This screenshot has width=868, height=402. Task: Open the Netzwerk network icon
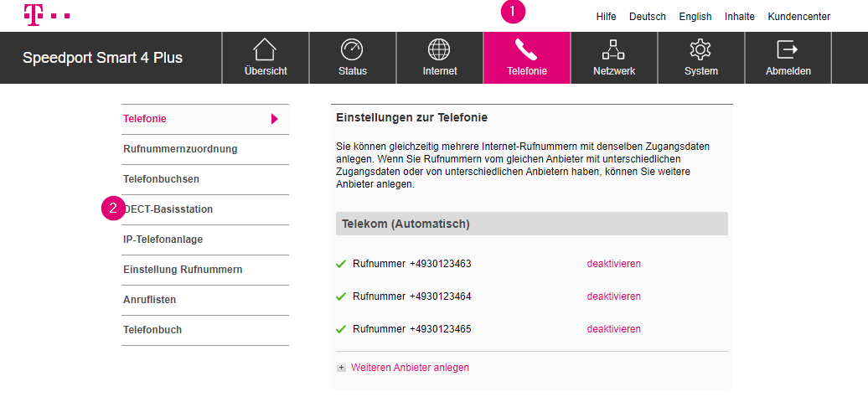[613, 50]
